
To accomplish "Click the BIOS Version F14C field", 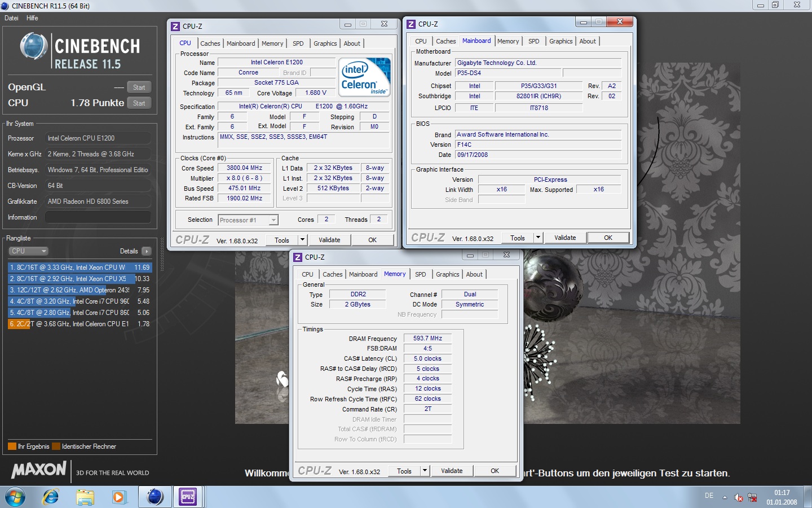I will pos(538,144).
